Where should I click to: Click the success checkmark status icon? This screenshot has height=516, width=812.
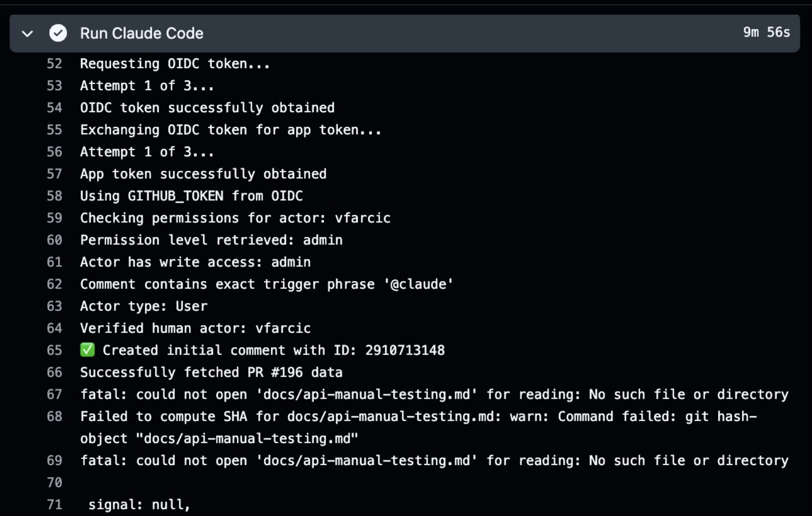coord(58,33)
